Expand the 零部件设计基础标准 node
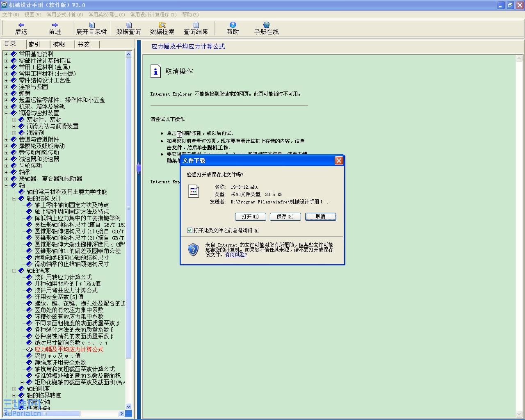 pyautogui.click(x=6, y=61)
